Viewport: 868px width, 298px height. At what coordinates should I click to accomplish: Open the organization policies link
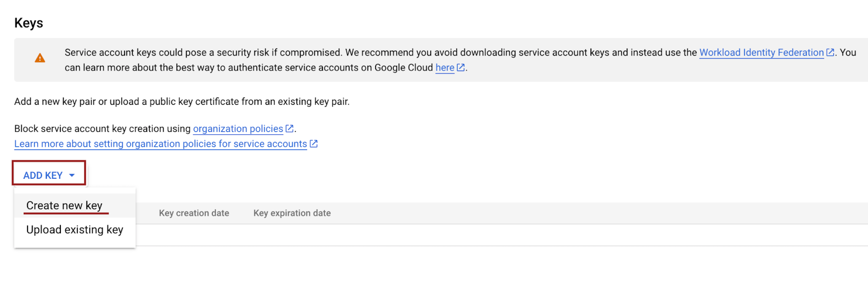pos(238,129)
